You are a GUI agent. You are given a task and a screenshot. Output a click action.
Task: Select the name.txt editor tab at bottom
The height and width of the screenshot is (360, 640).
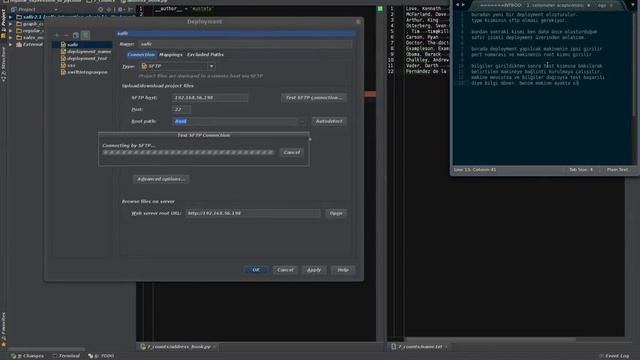[417, 347]
